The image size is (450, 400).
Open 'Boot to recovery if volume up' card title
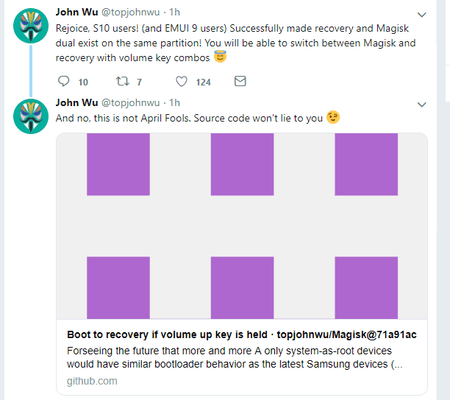coord(242,334)
